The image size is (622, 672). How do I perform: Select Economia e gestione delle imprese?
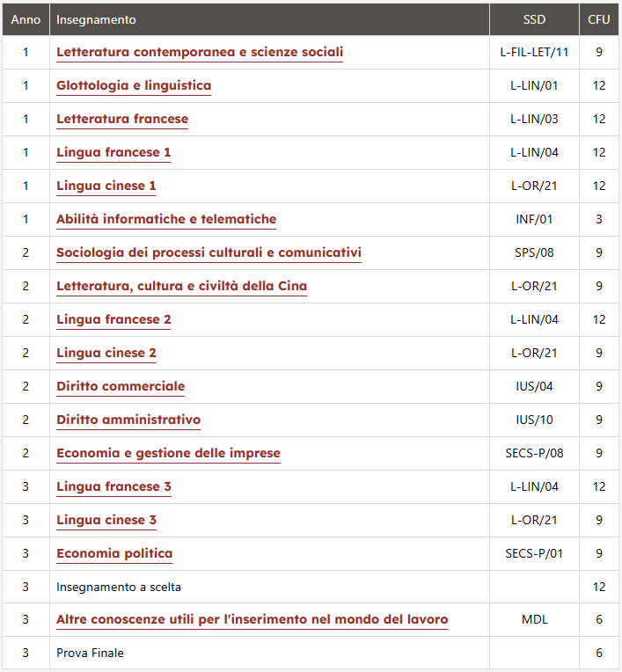coord(168,453)
